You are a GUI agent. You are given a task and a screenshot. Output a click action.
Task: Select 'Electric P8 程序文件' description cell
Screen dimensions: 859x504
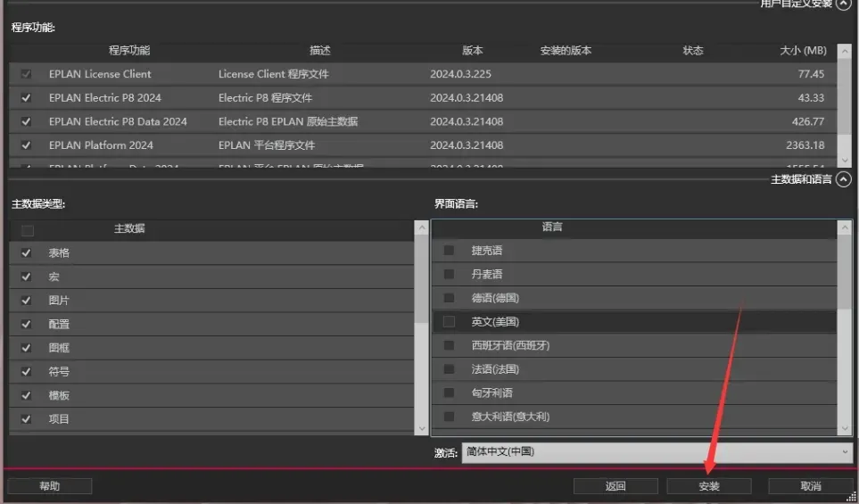coord(265,98)
